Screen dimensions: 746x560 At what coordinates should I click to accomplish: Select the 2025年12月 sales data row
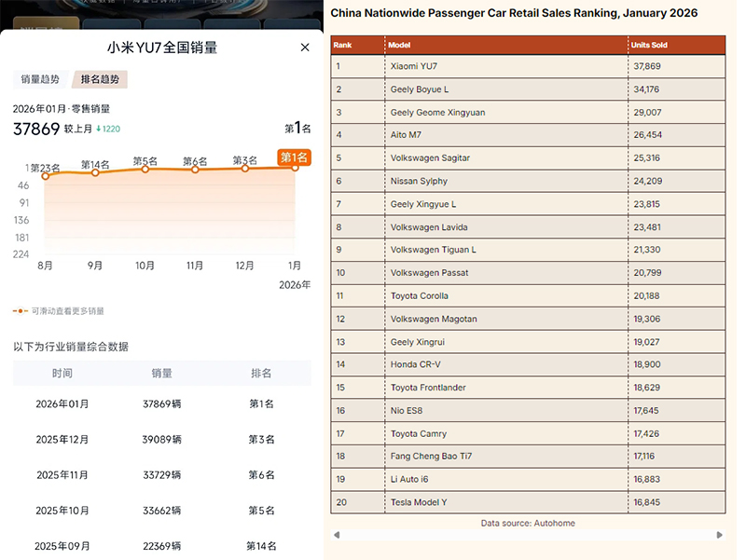point(161,440)
